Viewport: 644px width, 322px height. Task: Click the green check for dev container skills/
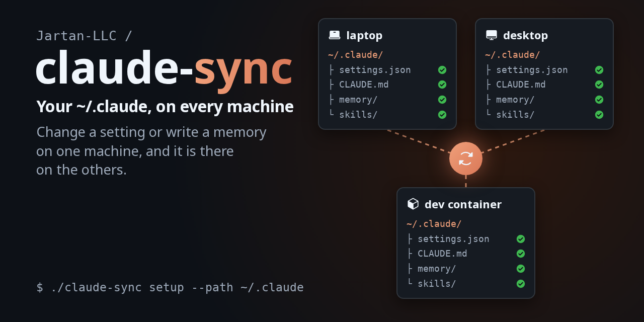click(x=521, y=283)
